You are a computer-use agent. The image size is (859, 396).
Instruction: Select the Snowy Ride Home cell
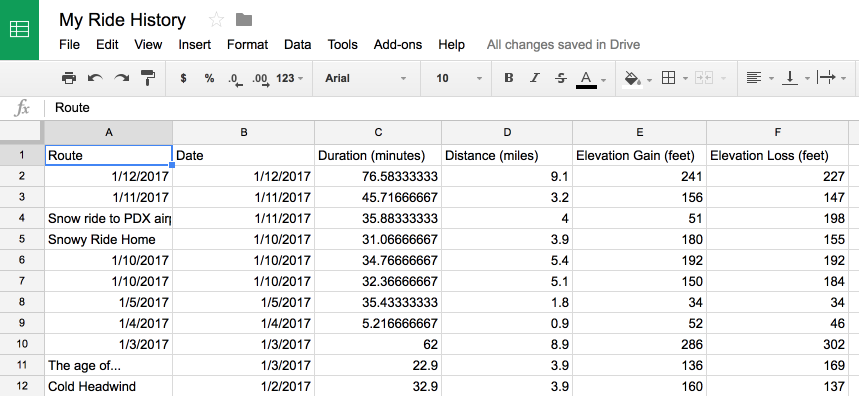pyautogui.click(x=108, y=239)
